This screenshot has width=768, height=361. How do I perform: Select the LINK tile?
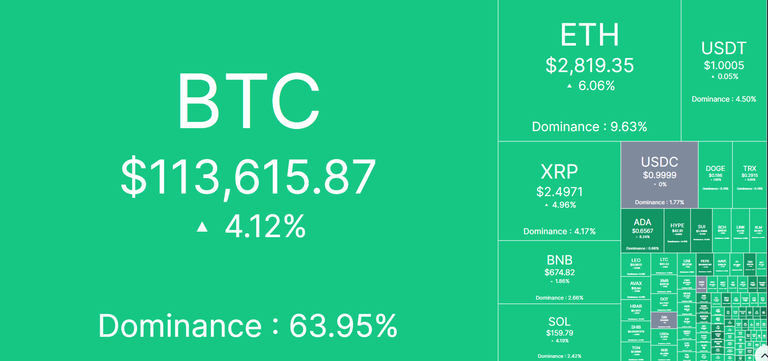click(x=740, y=231)
